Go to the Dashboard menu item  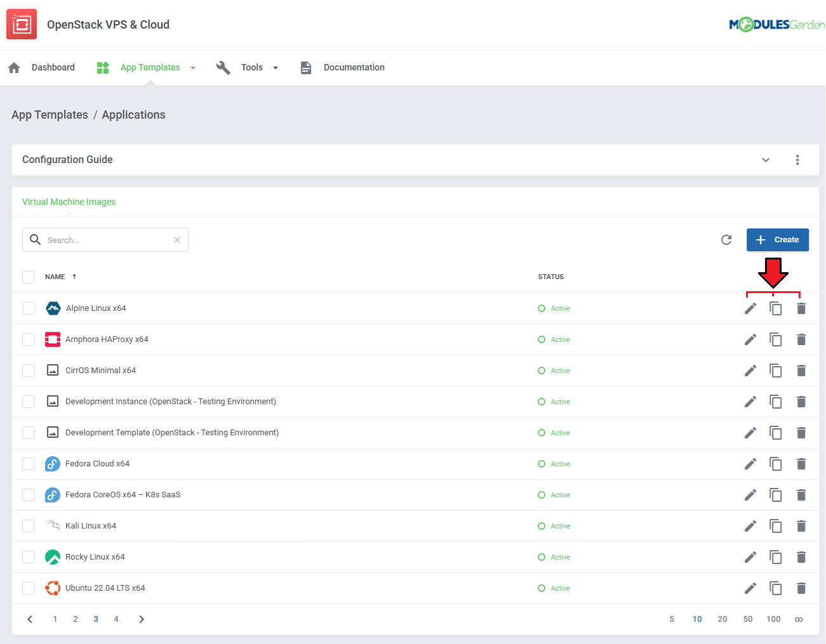click(x=53, y=67)
